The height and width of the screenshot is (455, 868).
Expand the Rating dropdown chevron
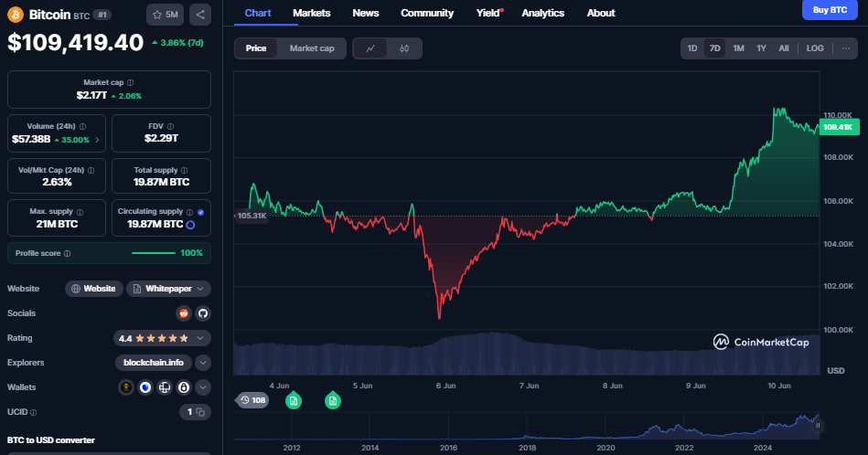tap(200, 338)
